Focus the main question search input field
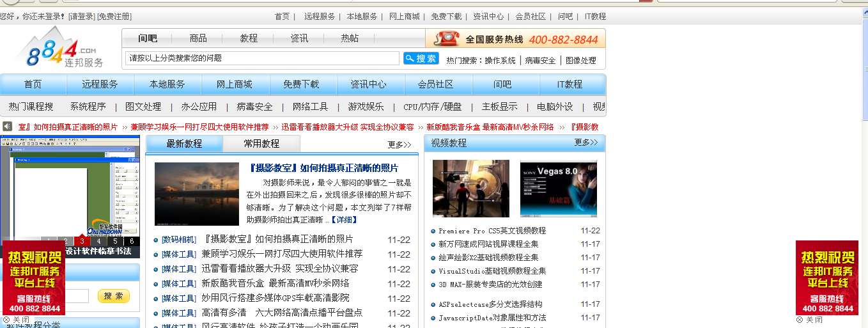The height and width of the screenshot is (328, 868). pyautogui.click(x=262, y=58)
